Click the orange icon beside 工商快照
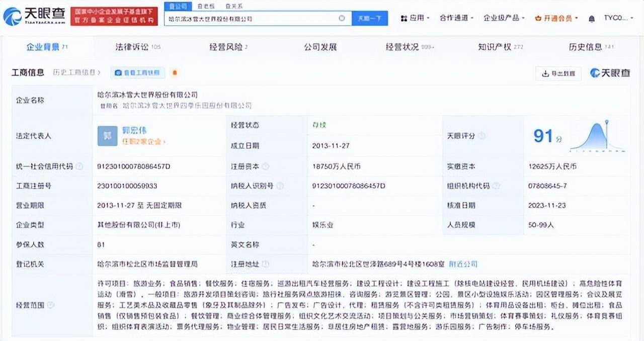This screenshot has width=644, height=341. click(x=175, y=72)
